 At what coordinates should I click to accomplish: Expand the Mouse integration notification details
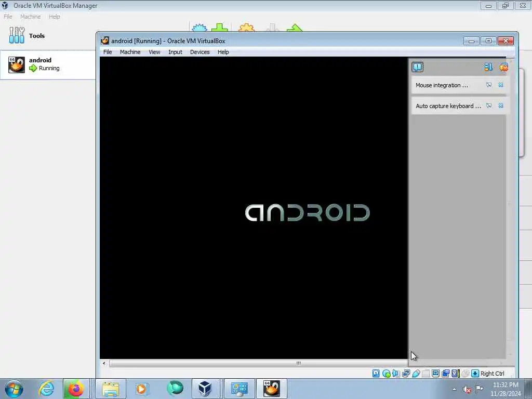(x=488, y=85)
